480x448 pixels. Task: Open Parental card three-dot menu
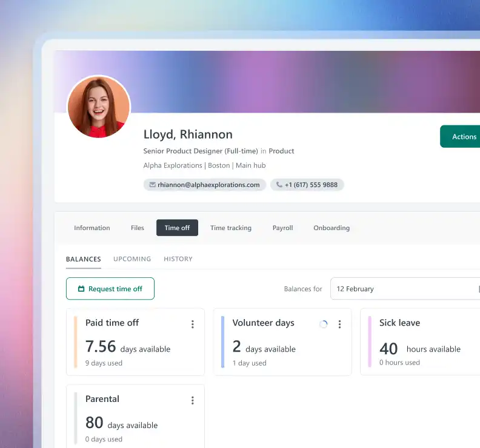193,400
